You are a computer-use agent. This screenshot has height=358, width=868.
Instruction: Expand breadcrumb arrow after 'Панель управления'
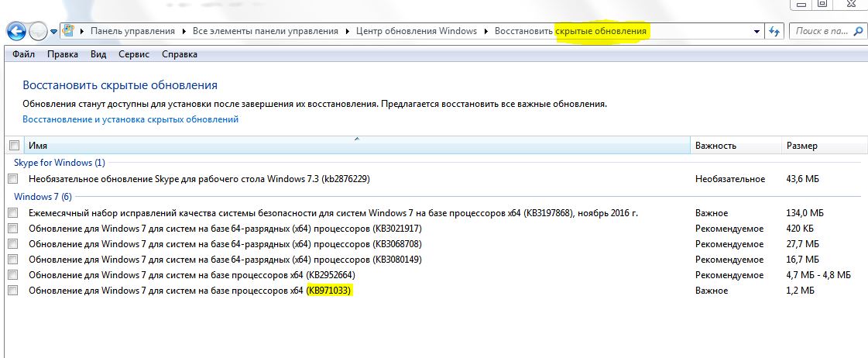click(x=184, y=32)
